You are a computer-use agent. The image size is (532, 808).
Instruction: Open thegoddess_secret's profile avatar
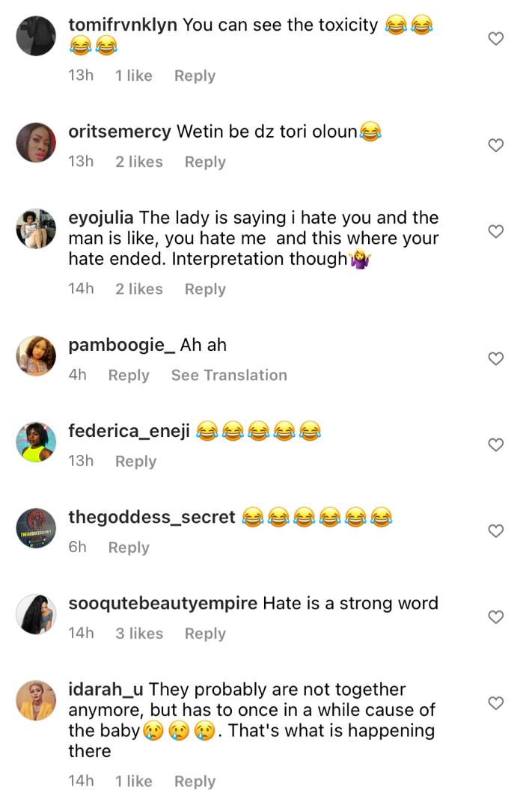36,527
